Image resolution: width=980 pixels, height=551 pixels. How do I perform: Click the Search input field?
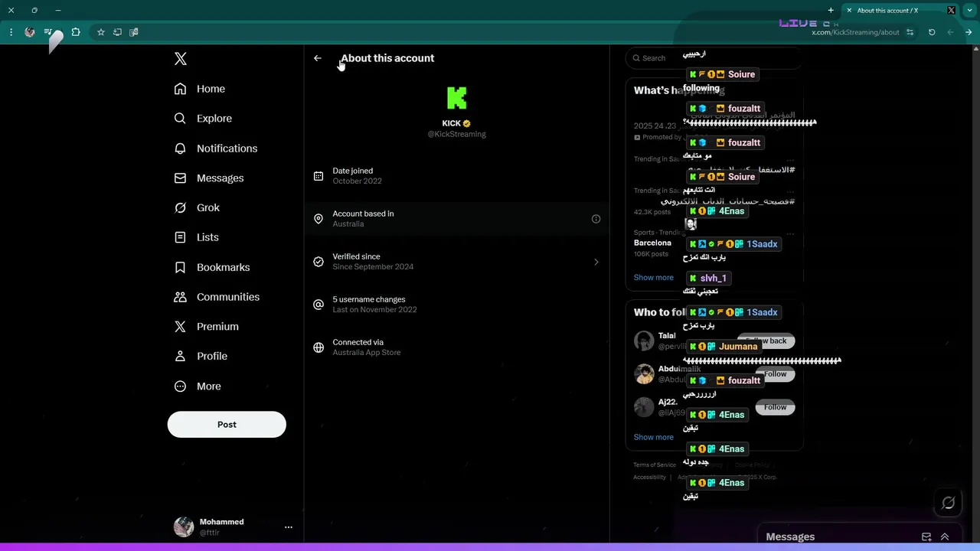(712, 58)
